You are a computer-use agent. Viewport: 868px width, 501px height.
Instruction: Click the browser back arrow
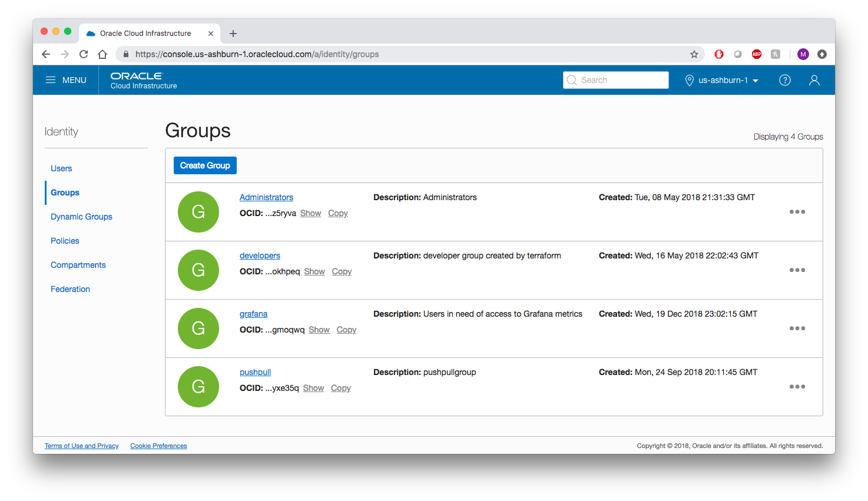tap(46, 54)
